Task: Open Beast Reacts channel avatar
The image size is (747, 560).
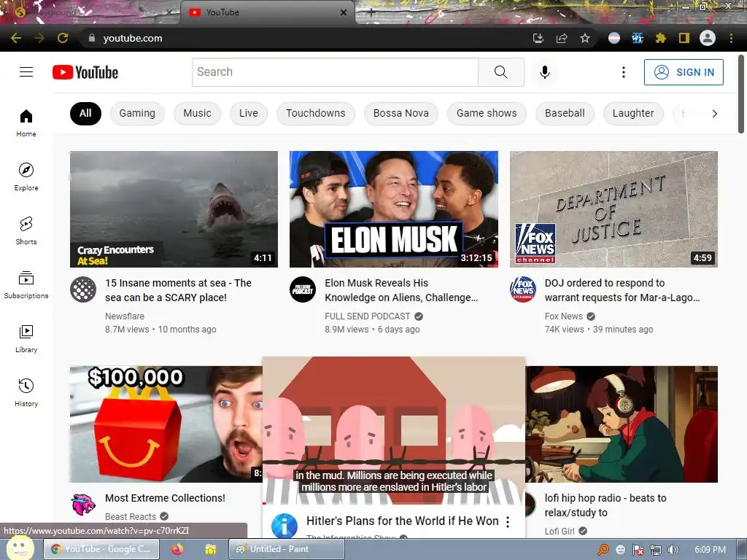Action: (x=83, y=505)
